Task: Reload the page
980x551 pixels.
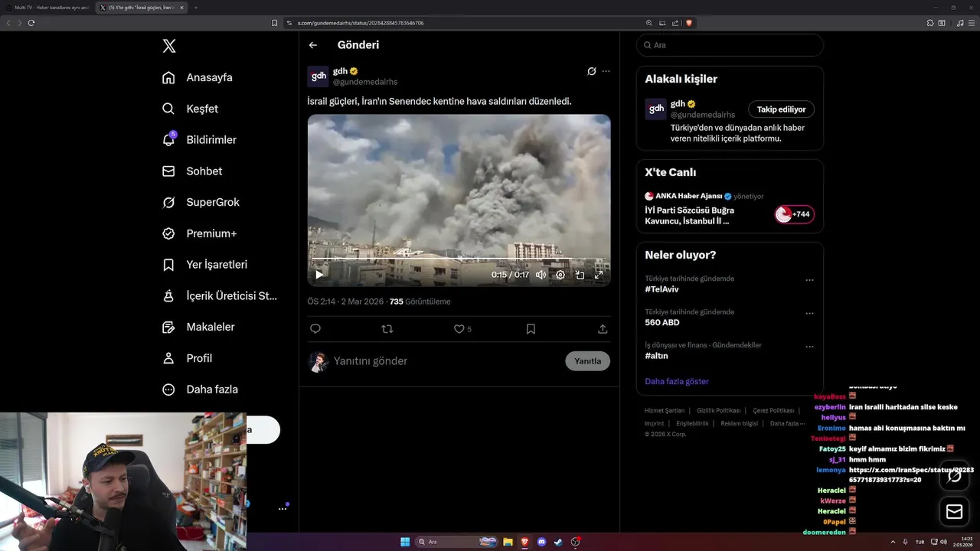Action: pyautogui.click(x=31, y=23)
